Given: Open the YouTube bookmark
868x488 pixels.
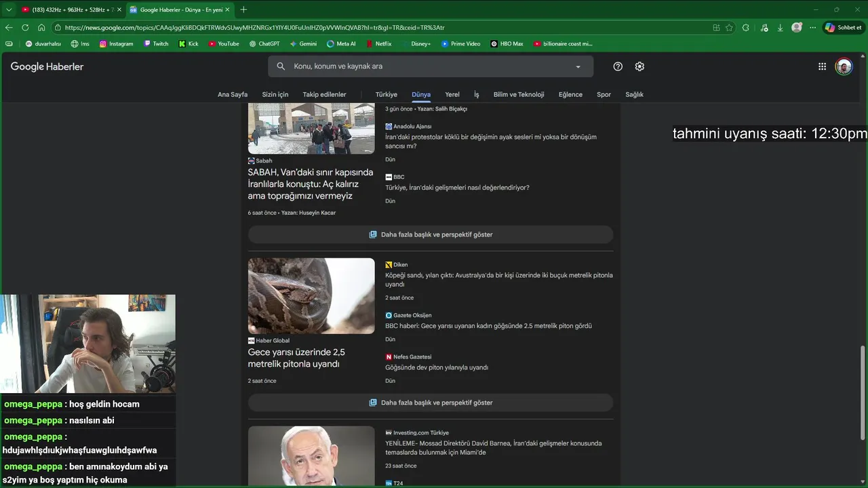Looking at the screenshot, I should (x=224, y=43).
